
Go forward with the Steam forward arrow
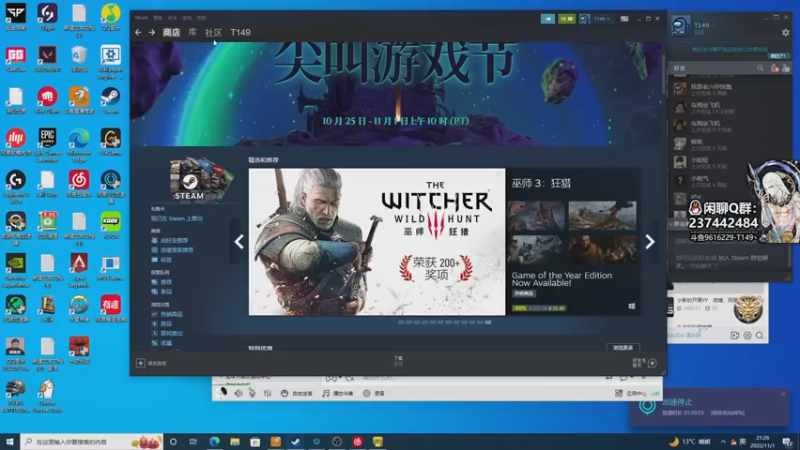point(152,33)
